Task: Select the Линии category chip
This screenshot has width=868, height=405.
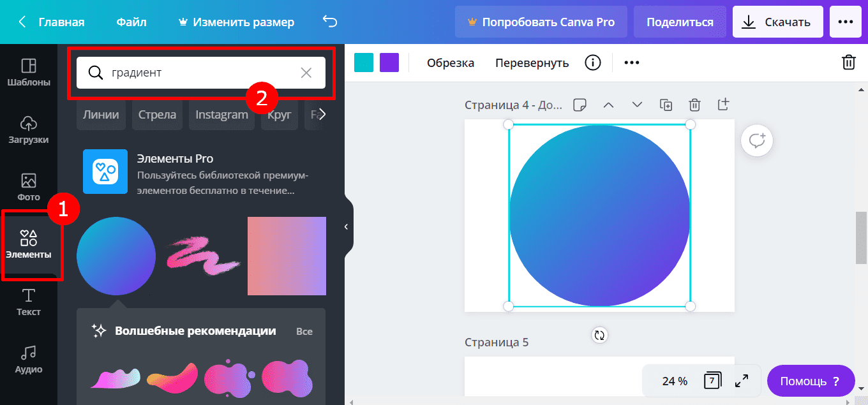Action: click(101, 115)
